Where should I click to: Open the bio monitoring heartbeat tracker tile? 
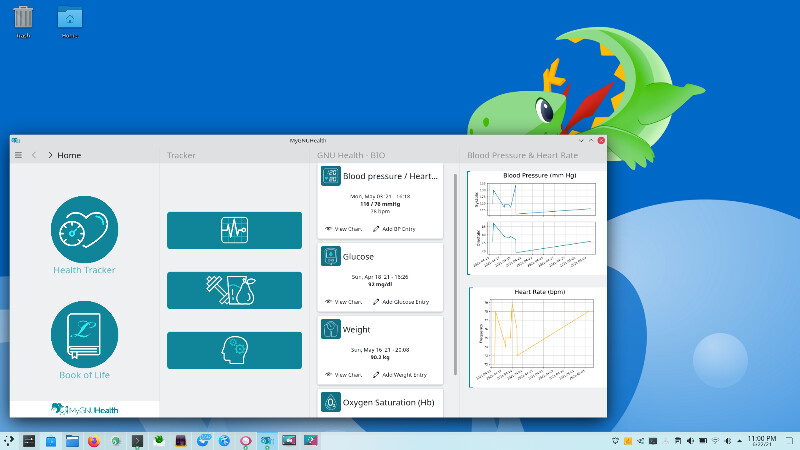(x=234, y=230)
